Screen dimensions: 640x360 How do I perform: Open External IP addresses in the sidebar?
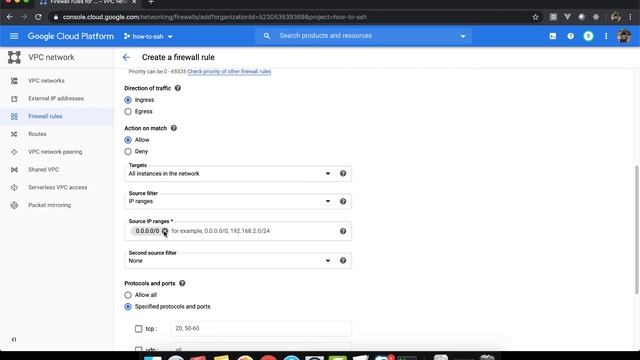coord(56,99)
